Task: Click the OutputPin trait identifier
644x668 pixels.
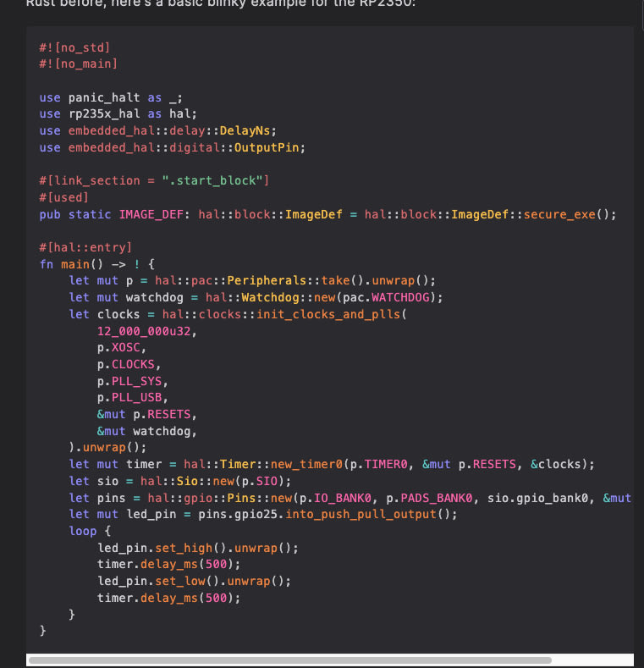Action: coord(267,148)
